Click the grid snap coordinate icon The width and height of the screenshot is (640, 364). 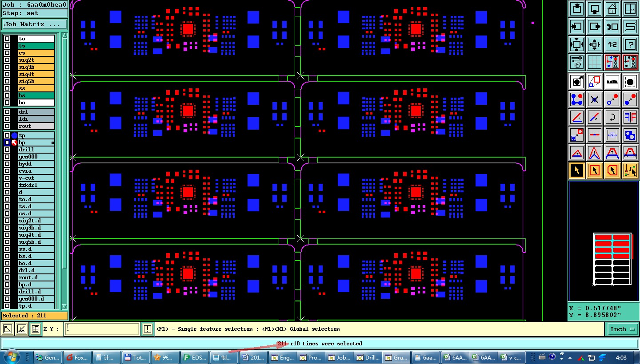(35, 329)
